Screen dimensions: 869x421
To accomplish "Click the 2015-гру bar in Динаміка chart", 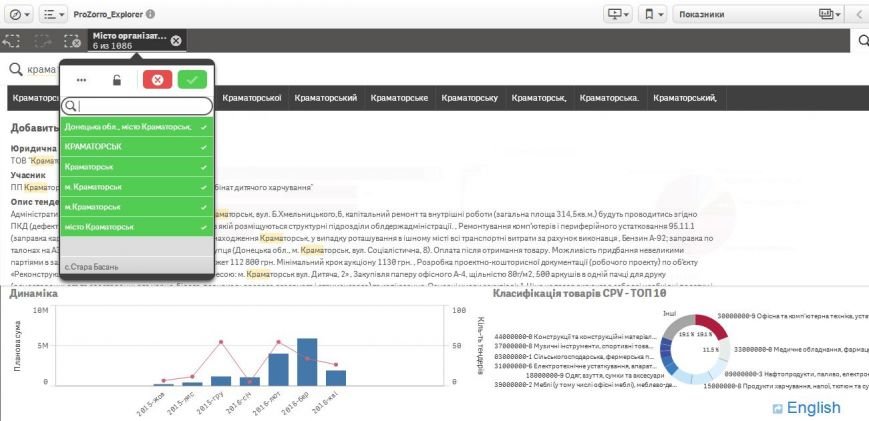I will coord(221,381).
